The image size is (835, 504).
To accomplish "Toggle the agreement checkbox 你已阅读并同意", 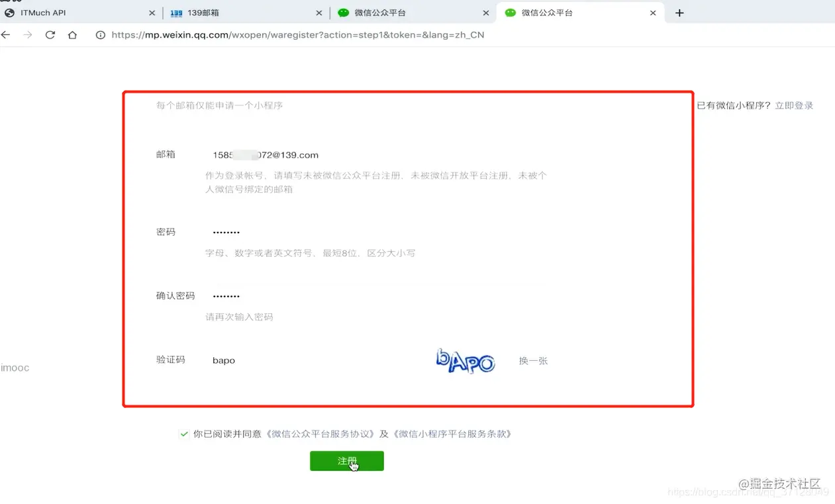I will click(x=184, y=434).
